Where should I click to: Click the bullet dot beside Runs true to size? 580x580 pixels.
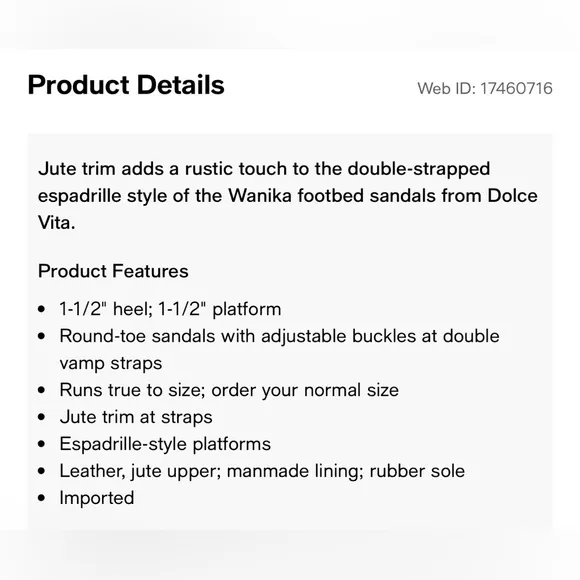[41, 390]
